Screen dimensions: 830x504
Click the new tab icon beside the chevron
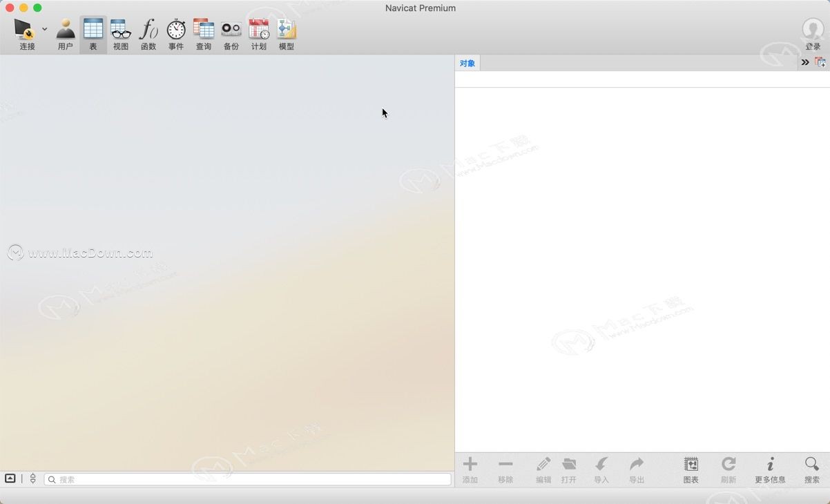pos(820,62)
